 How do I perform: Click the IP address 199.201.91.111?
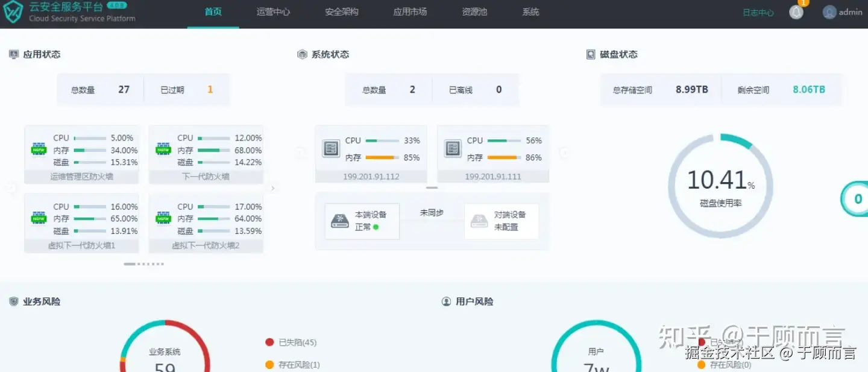pos(492,177)
